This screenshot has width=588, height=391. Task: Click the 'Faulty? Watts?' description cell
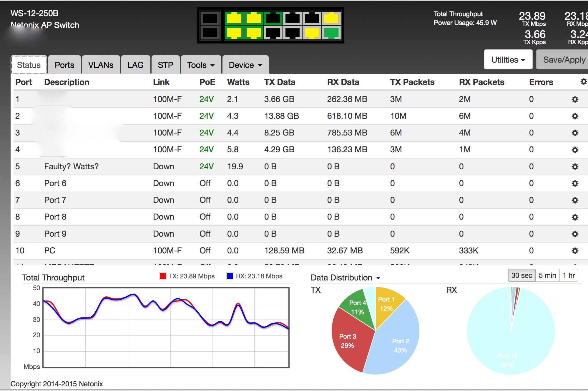[x=72, y=166]
